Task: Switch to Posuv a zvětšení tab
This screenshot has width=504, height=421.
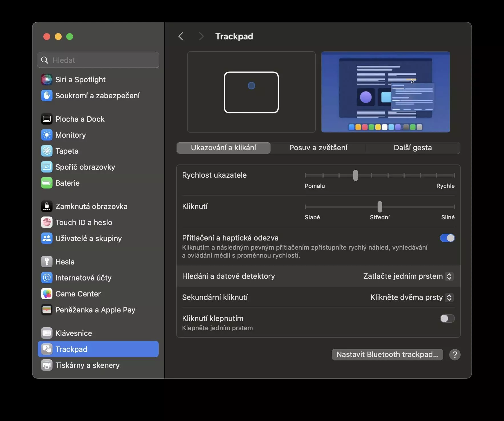Action: pos(318,148)
